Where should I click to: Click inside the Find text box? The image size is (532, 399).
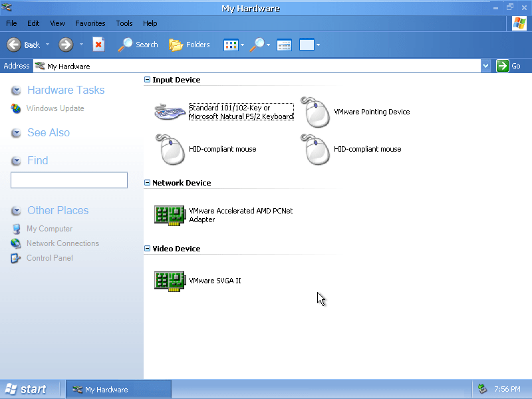[68, 180]
